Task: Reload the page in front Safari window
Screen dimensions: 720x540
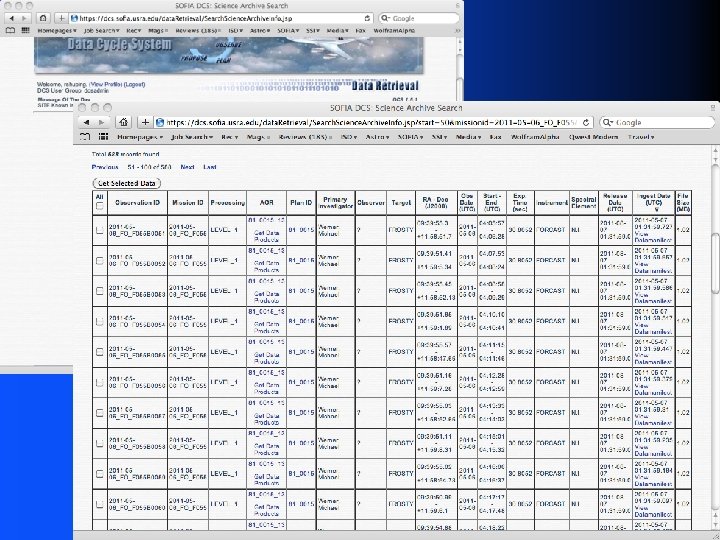Action: click(585, 123)
